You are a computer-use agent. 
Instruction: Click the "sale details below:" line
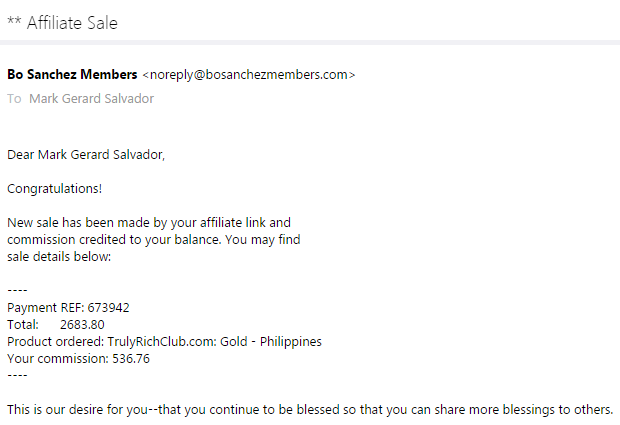tap(59, 256)
